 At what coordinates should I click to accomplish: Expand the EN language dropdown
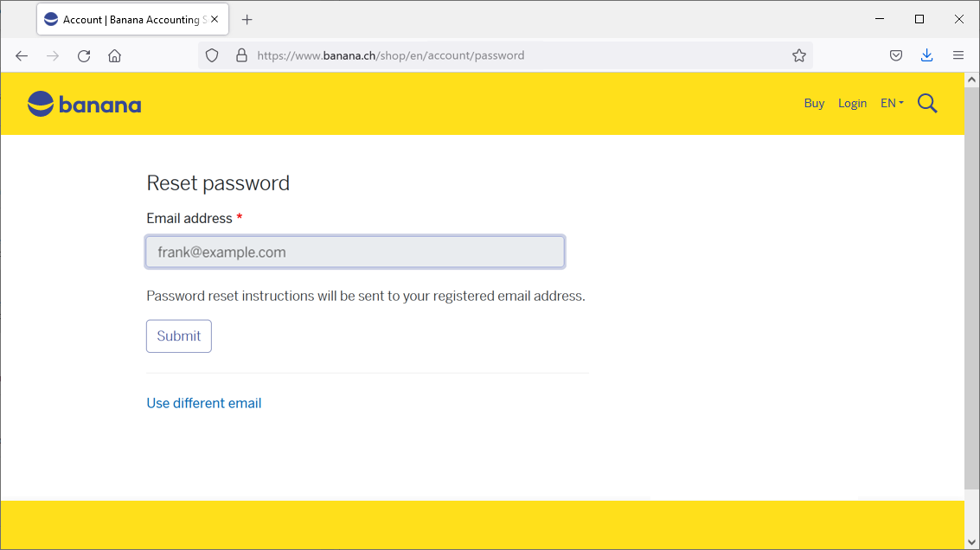[x=892, y=103]
